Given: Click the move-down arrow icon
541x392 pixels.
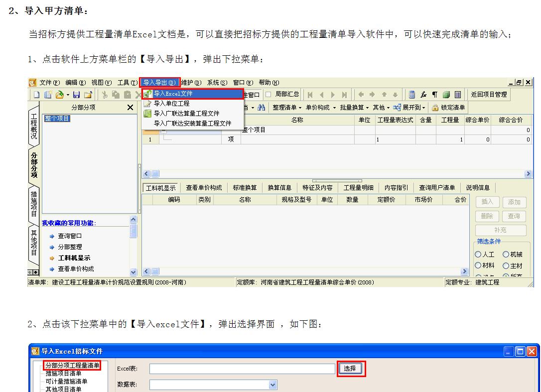Looking at the screenshot, I should tap(396, 94).
